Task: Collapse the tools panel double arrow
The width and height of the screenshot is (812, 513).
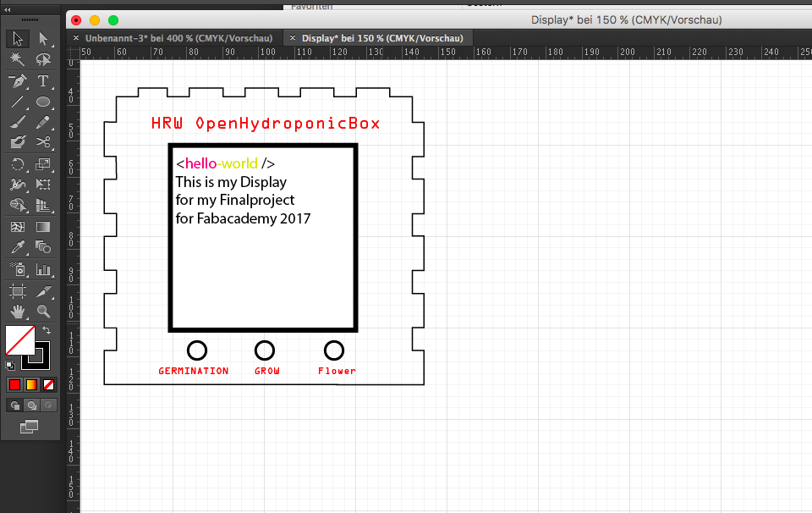Action: click(x=8, y=9)
